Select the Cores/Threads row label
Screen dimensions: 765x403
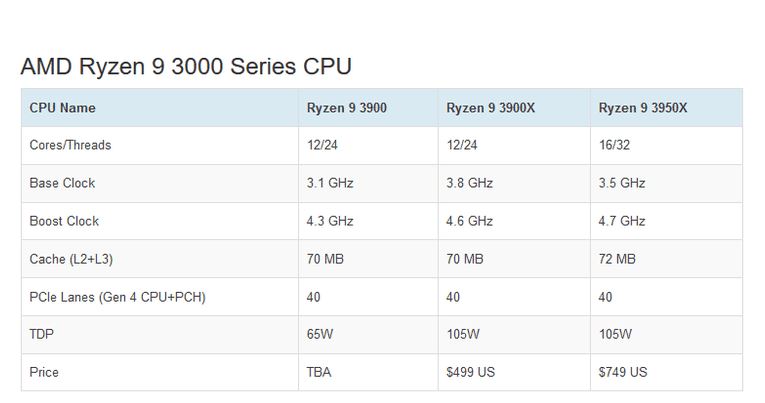click(70, 145)
